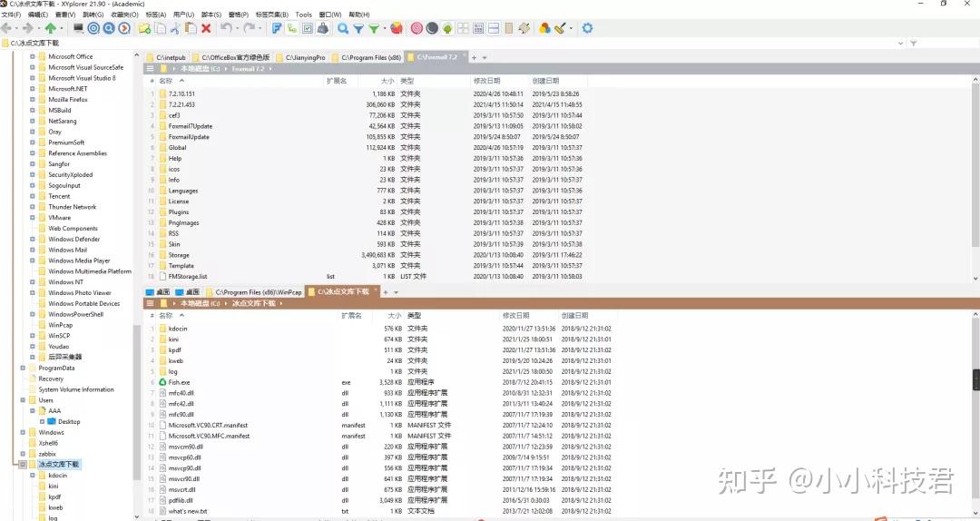Click the blue F toolbar icon
The height and width of the screenshot is (521, 980).
coord(276,28)
